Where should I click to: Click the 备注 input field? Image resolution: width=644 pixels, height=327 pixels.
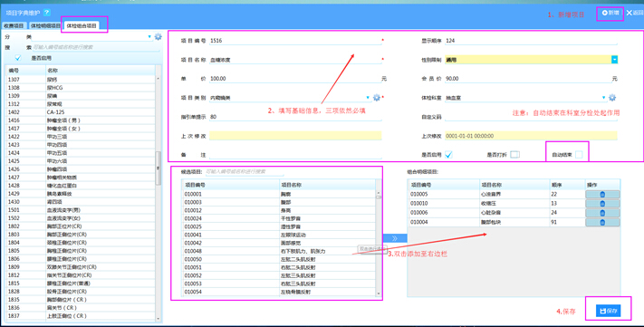pos(295,155)
